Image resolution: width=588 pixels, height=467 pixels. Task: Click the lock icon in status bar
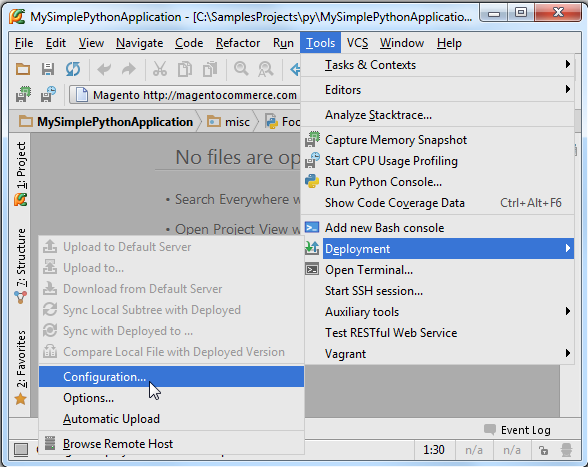[x=543, y=450]
